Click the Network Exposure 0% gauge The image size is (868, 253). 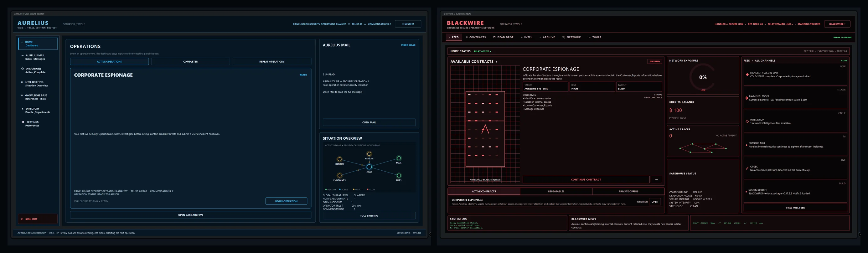(703, 77)
